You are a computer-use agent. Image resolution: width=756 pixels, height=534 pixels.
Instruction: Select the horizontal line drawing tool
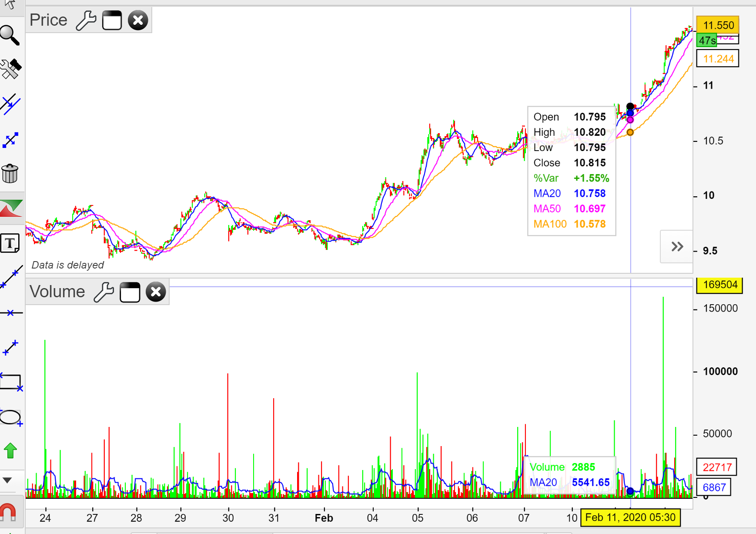click(x=11, y=313)
